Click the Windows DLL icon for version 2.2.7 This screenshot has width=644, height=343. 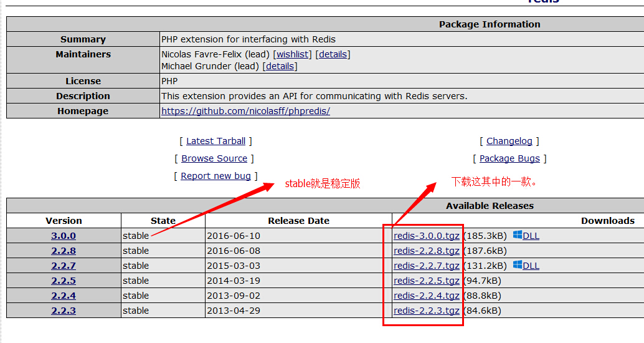(518, 265)
